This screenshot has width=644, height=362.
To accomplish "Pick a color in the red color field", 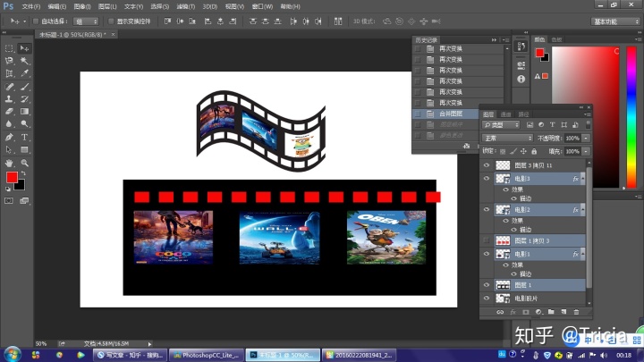I will (x=585, y=117).
